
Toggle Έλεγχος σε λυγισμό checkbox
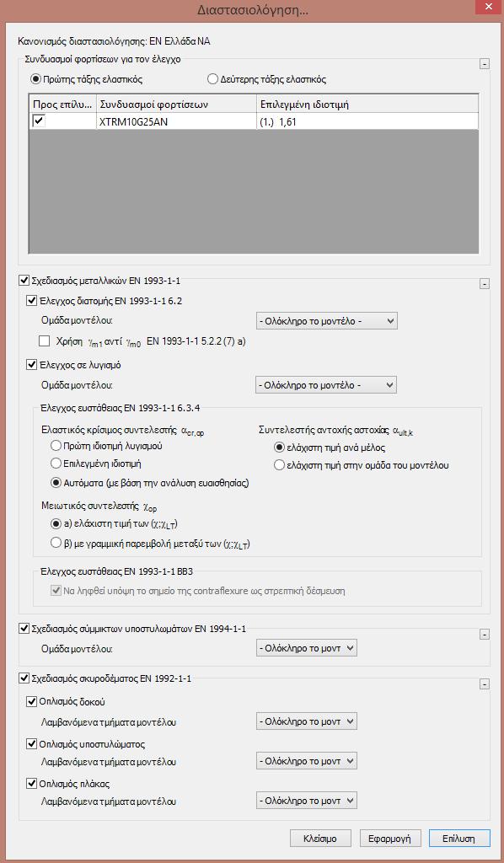coord(32,364)
